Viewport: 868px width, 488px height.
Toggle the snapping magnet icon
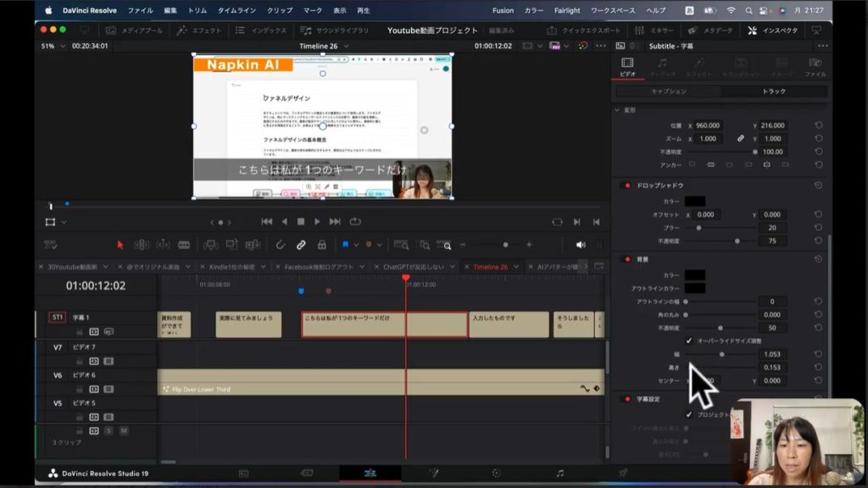click(281, 245)
